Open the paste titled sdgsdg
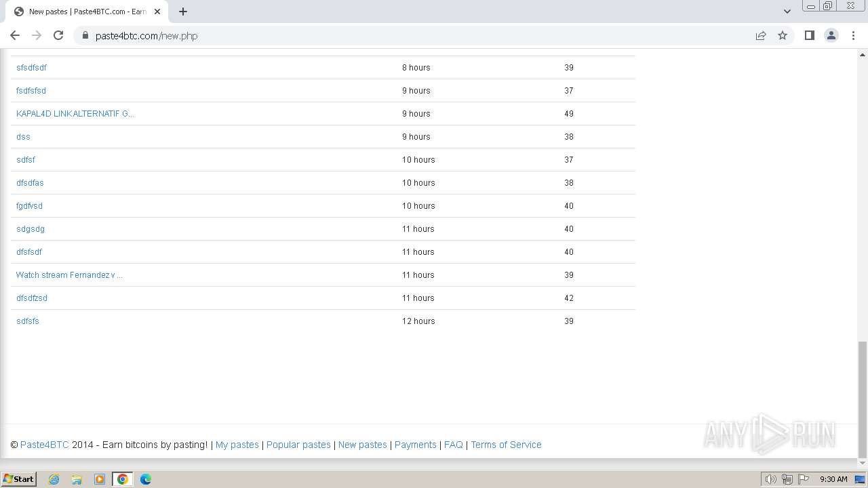The height and width of the screenshot is (488, 868). tap(31, 229)
